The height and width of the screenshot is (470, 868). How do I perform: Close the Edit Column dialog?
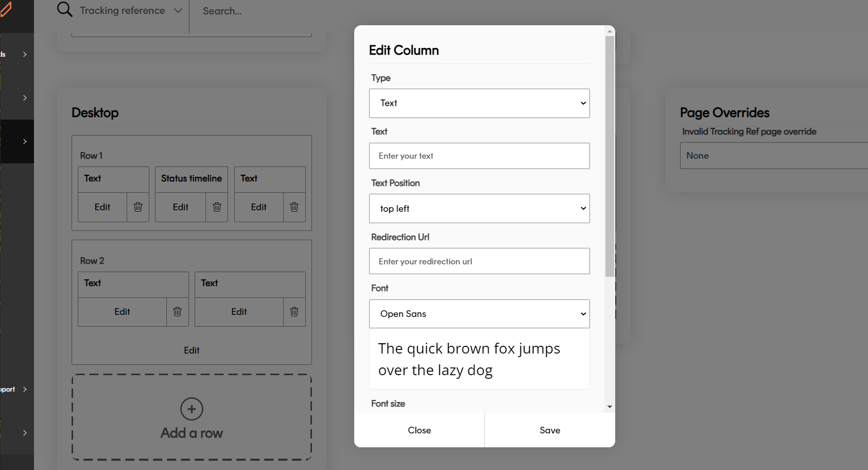point(419,430)
